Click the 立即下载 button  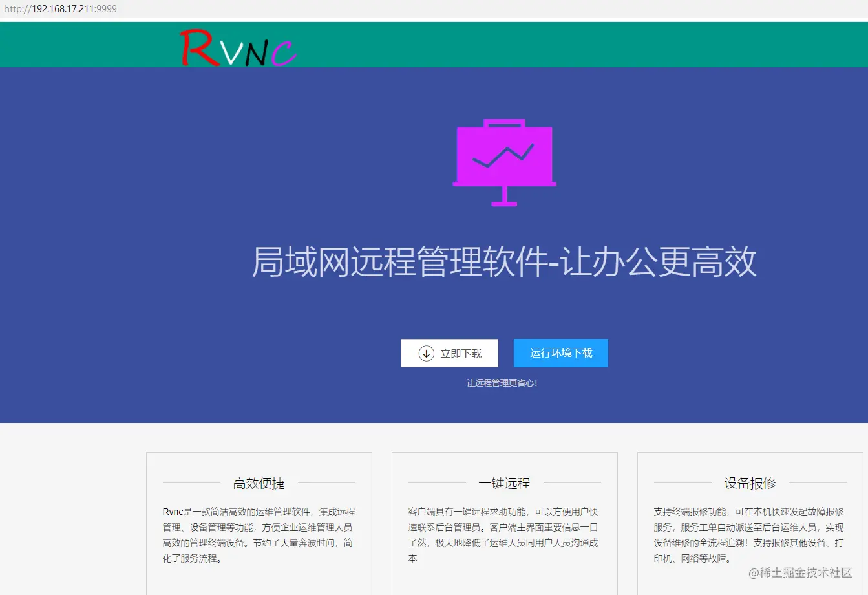pyautogui.click(x=449, y=353)
